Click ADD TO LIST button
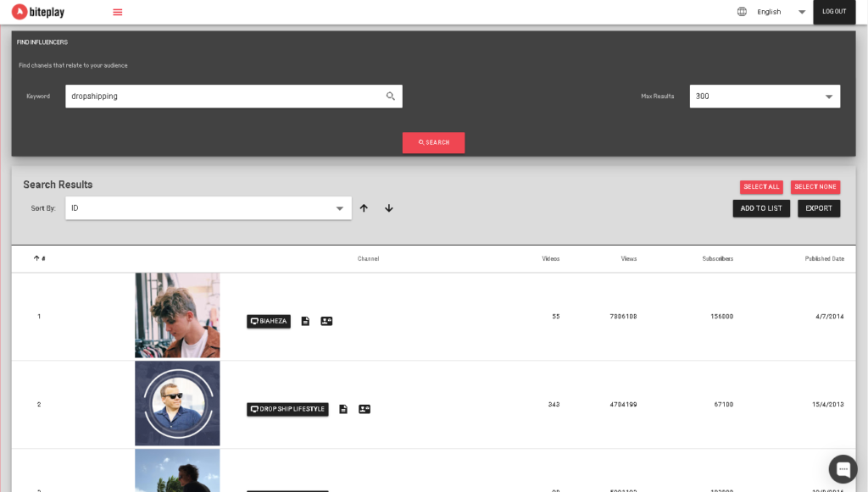The width and height of the screenshot is (868, 492). [x=761, y=208]
